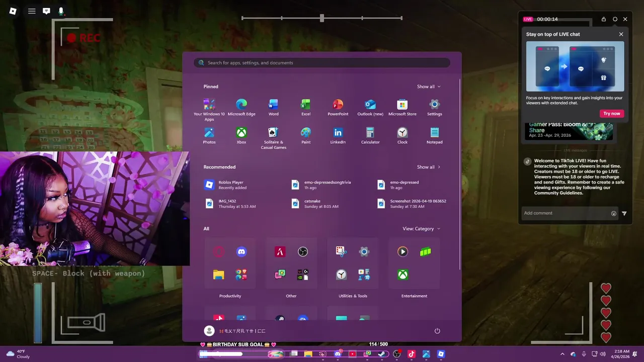Open Microsoft Store pinned app
Screen dimensions: 644x362
coord(402,108)
